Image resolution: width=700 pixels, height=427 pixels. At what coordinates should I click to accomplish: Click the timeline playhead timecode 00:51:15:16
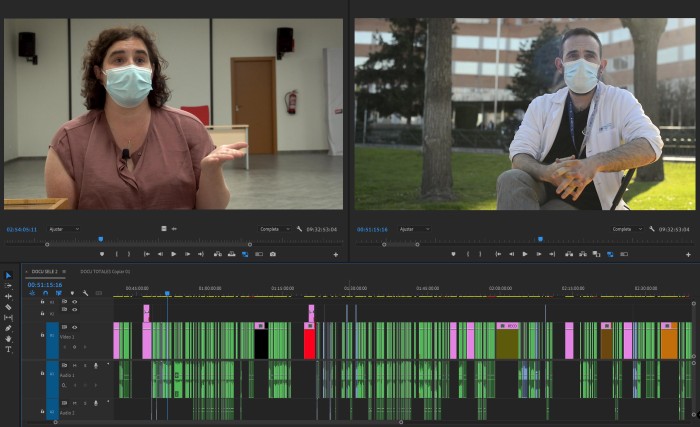pos(46,284)
